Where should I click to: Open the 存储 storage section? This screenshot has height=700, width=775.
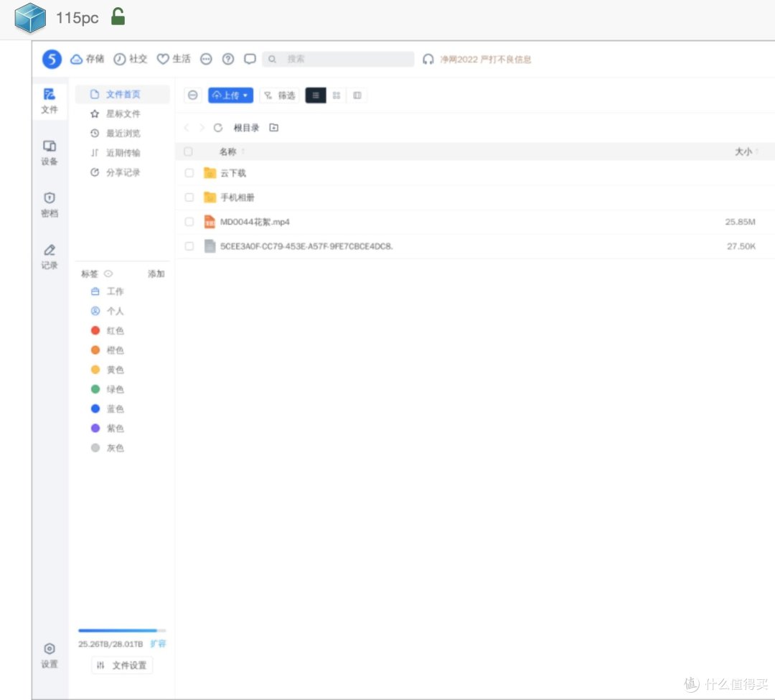click(86, 59)
